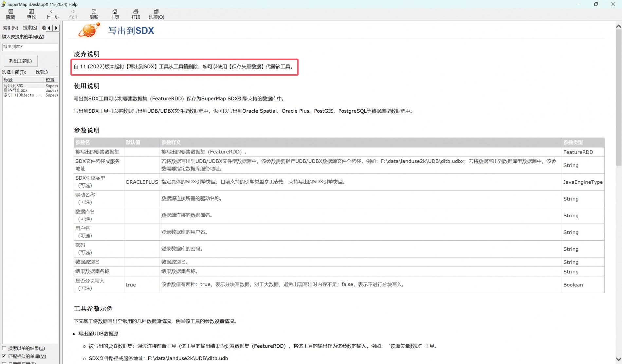Click the page scrollbar down arrow
Image resolution: width=622 pixels, height=364 pixels.
pos(618,359)
